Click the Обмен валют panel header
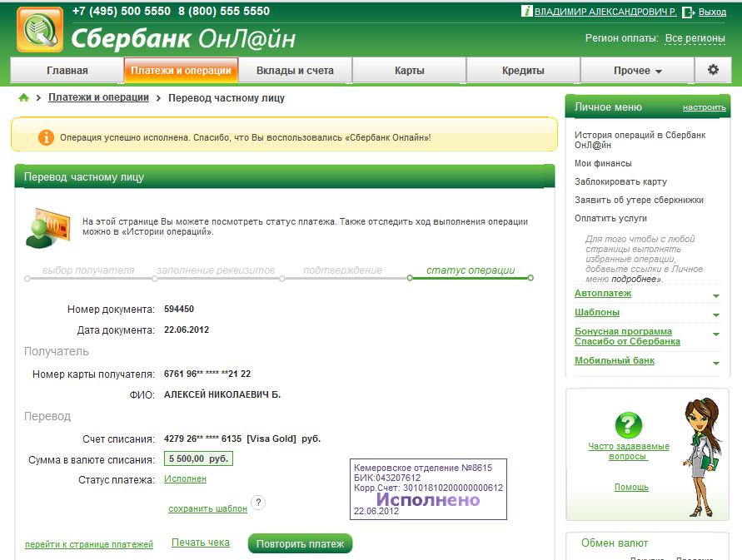 pos(615,543)
